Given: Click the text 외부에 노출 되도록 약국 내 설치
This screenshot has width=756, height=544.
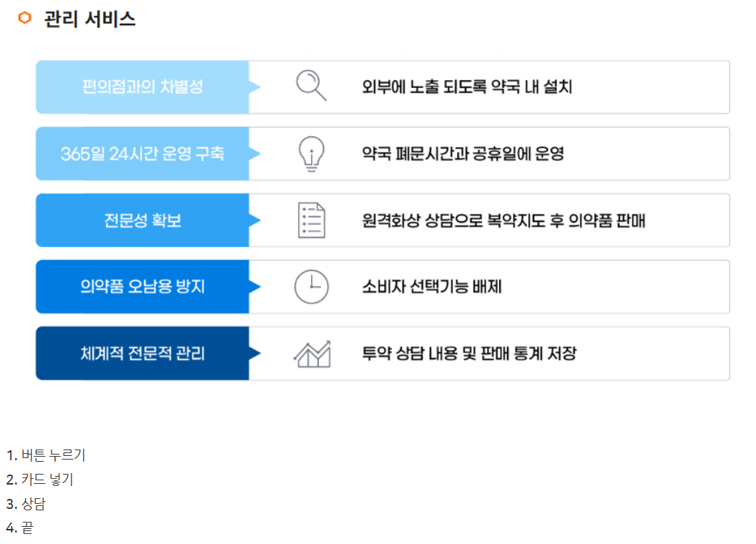Looking at the screenshot, I should (467, 87).
